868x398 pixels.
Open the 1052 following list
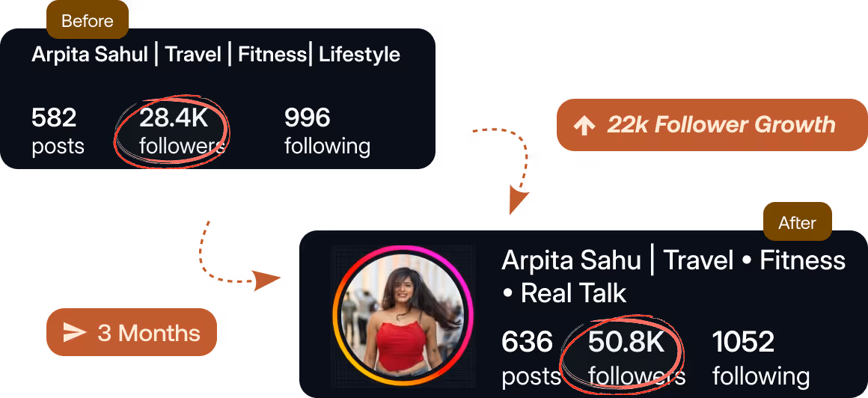[760, 358]
